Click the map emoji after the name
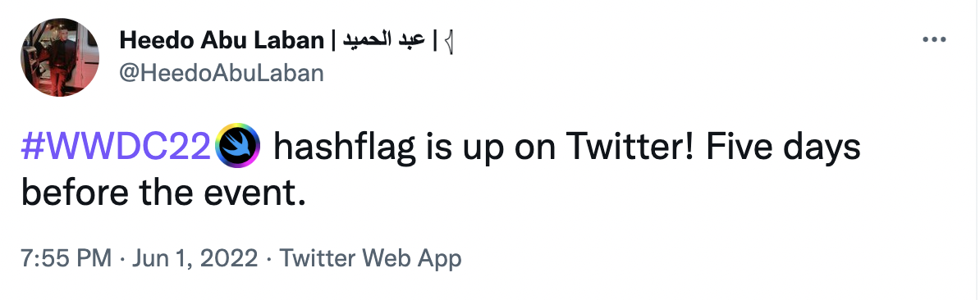 (x=447, y=41)
